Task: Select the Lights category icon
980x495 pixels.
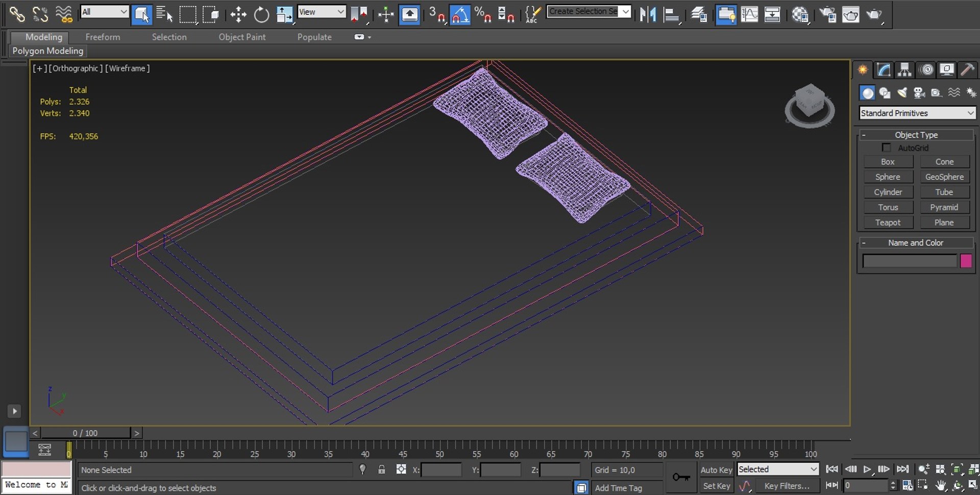Action: point(902,92)
